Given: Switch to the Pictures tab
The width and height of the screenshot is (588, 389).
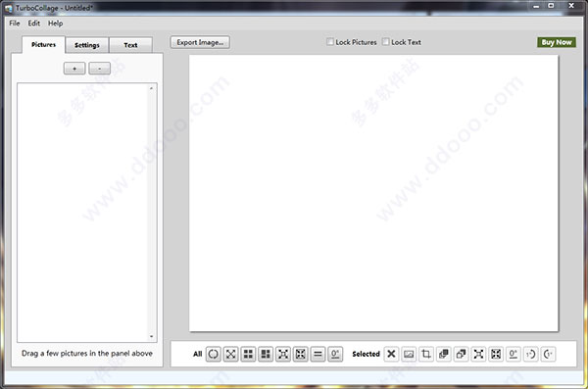Looking at the screenshot, I should click(x=43, y=45).
